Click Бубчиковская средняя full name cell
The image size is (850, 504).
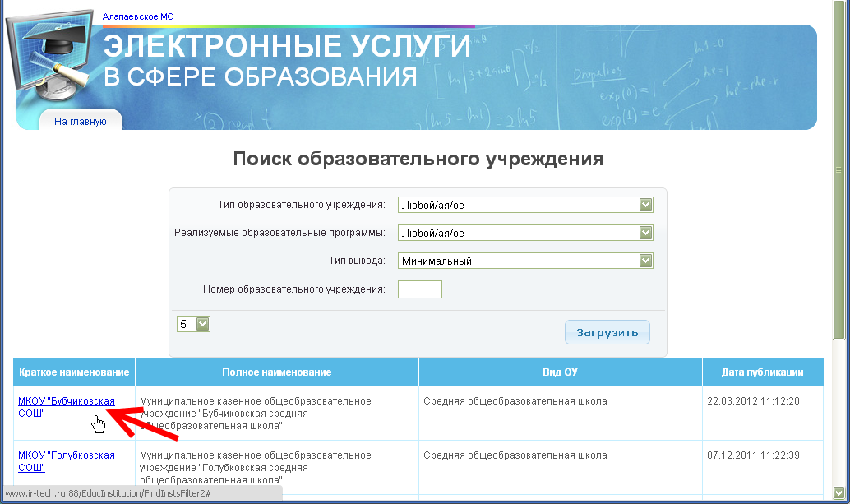tap(276, 413)
